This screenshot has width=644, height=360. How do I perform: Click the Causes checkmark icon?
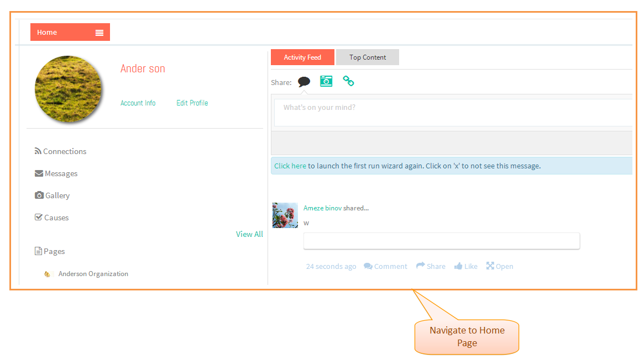pyautogui.click(x=39, y=217)
